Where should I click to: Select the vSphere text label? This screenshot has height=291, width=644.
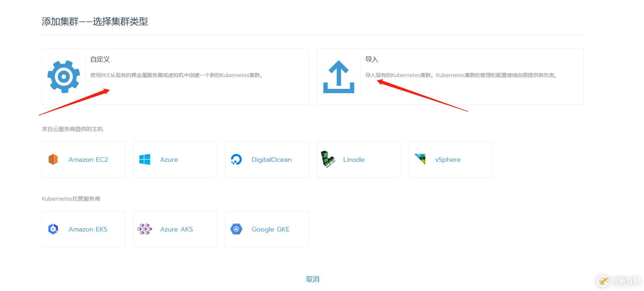pyautogui.click(x=448, y=160)
